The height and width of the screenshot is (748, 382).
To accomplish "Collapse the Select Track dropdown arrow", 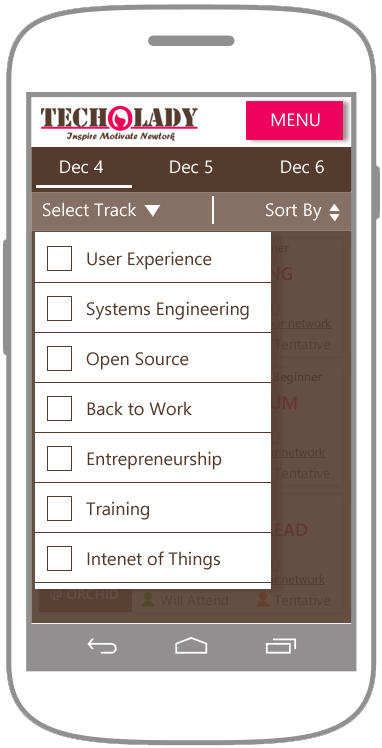I will tap(152, 211).
